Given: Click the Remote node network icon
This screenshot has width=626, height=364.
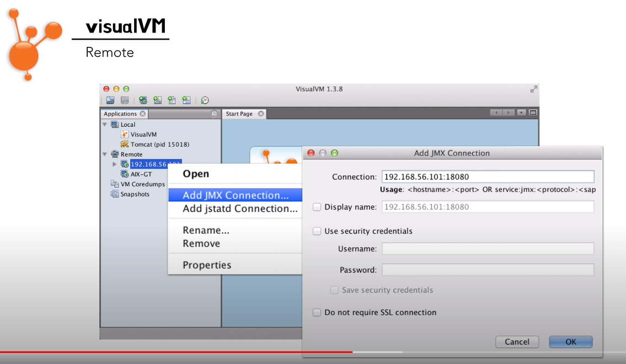Looking at the screenshot, I should click(115, 154).
